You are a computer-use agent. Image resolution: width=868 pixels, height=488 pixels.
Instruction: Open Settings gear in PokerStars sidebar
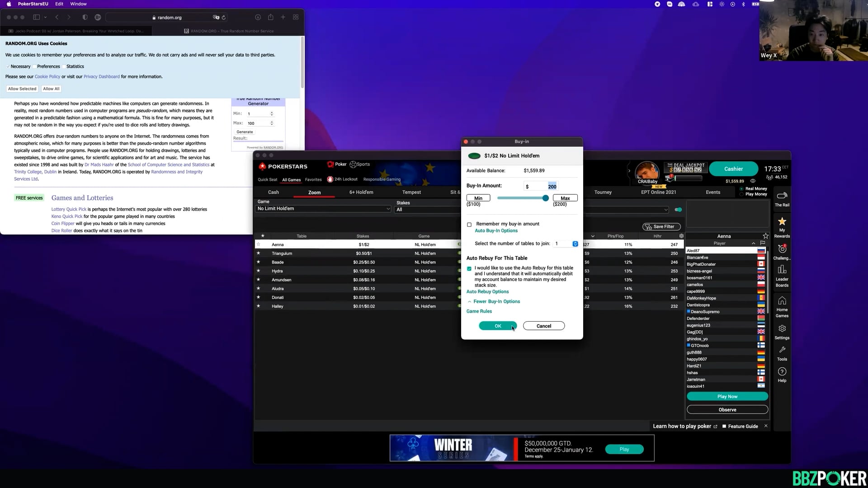pos(782,331)
